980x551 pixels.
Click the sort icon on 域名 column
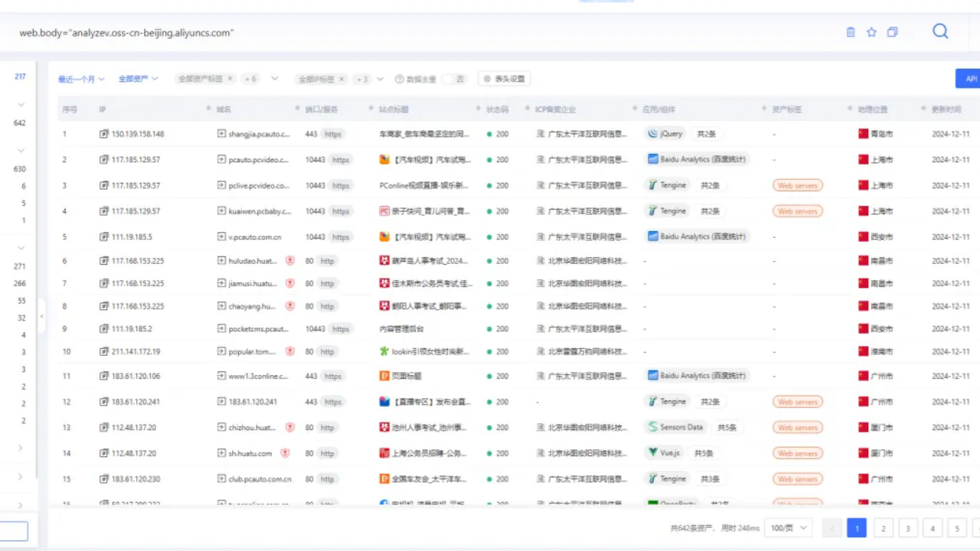[x=209, y=109]
